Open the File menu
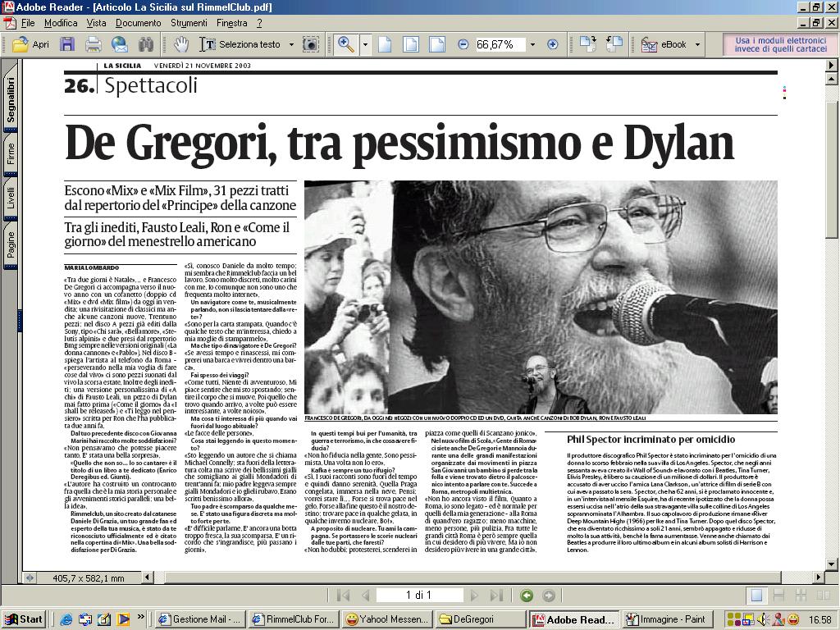 click(x=28, y=23)
